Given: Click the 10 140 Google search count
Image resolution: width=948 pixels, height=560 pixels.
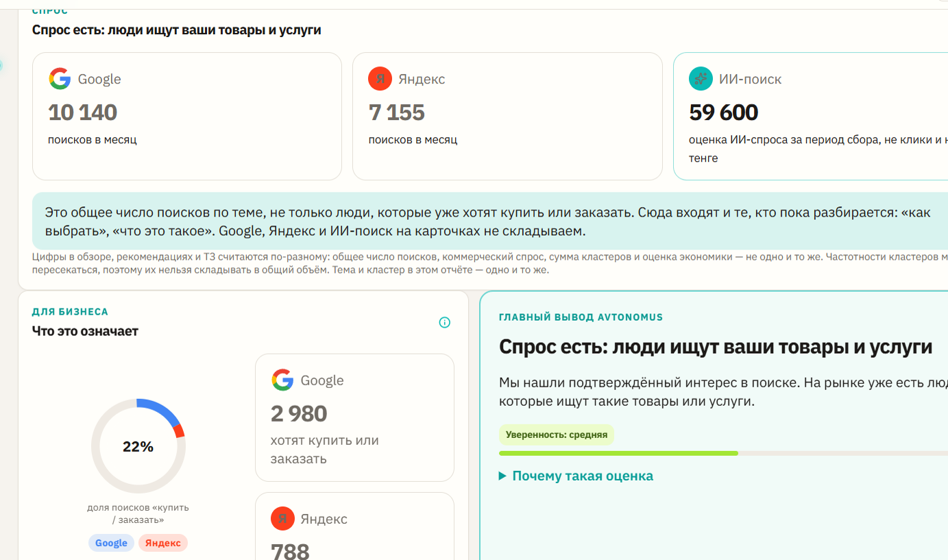Looking at the screenshot, I should pos(83,112).
